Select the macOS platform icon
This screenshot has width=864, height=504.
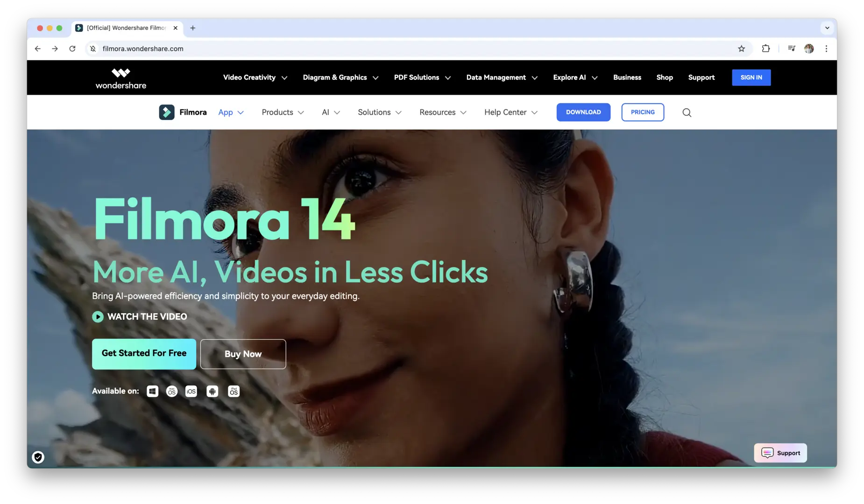click(172, 391)
